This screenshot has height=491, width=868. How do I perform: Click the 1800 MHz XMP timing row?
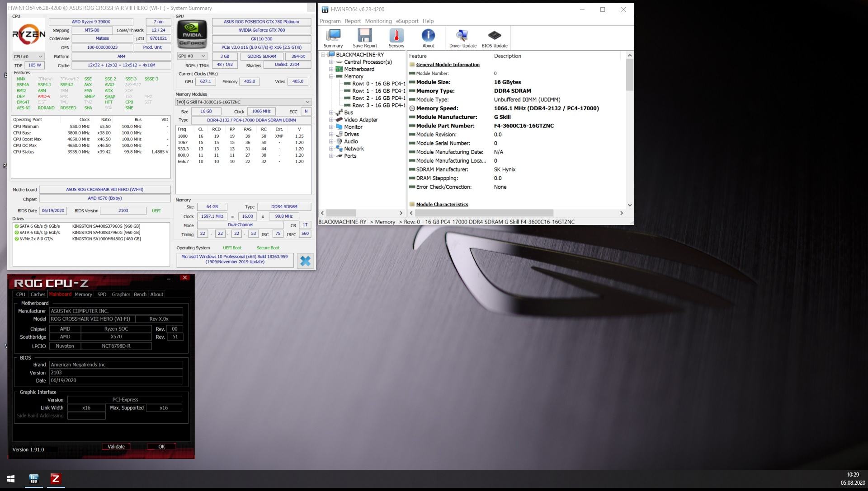pos(243,136)
